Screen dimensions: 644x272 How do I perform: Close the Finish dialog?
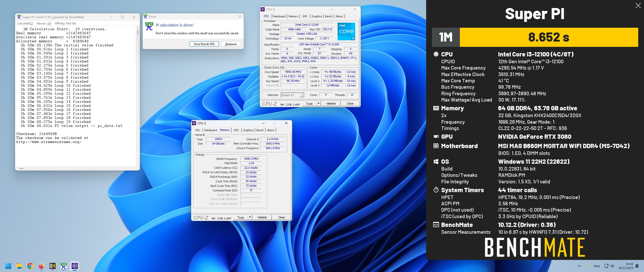(240, 16)
